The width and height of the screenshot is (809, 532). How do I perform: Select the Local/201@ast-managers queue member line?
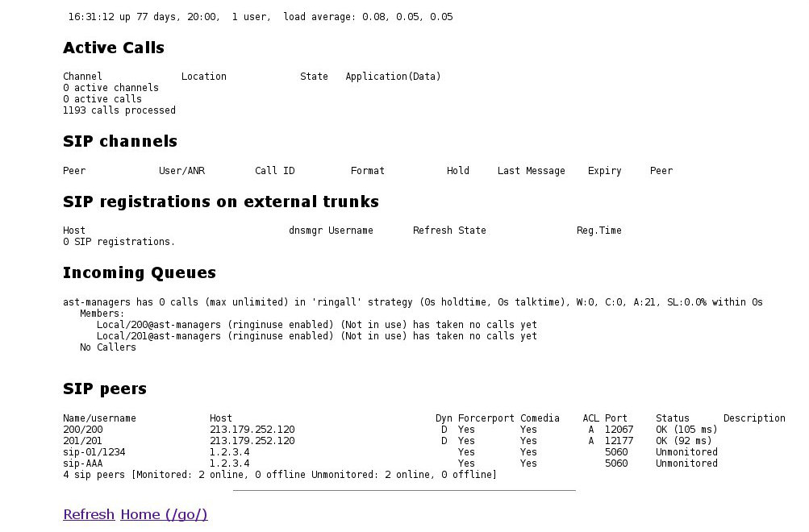tap(316, 336)
